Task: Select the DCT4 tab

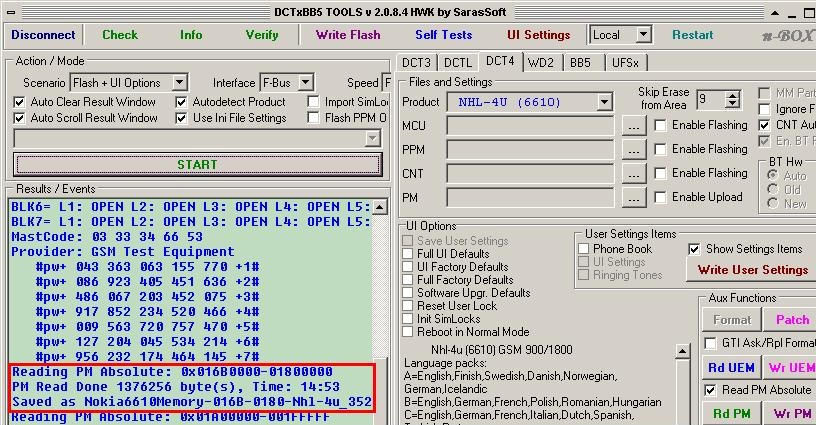Action: (500, 61)
